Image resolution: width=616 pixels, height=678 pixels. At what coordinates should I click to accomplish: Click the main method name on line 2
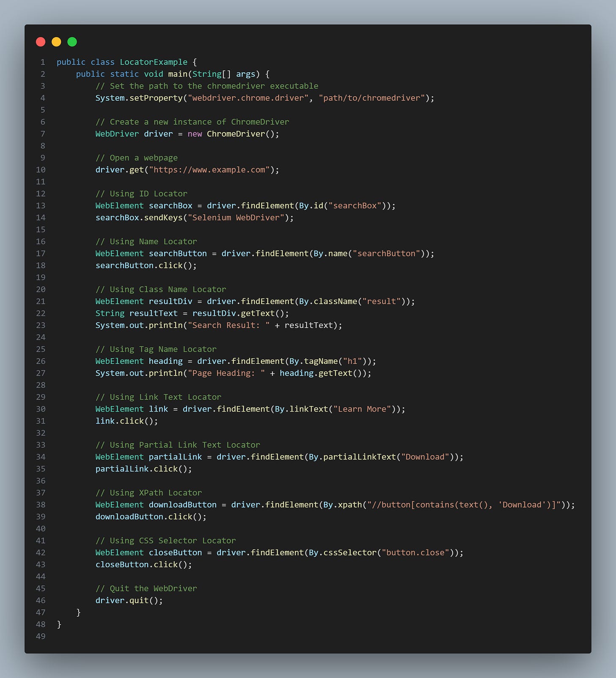(178, 74)
